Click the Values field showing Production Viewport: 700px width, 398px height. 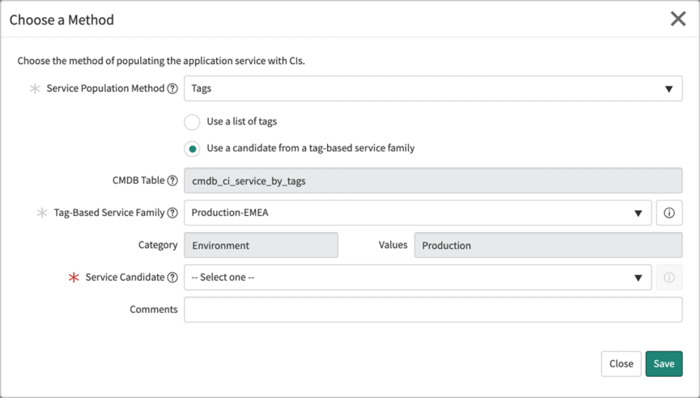tap(548, 245)
